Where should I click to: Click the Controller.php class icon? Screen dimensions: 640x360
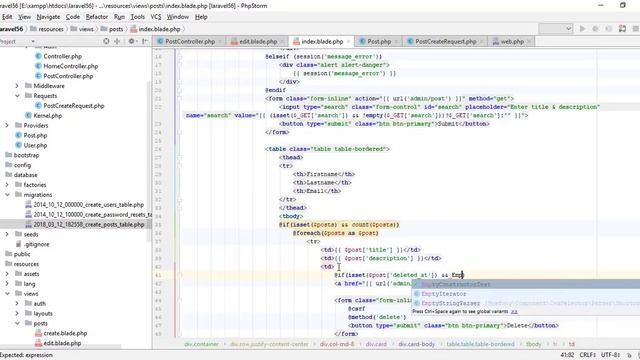(38, 56)
